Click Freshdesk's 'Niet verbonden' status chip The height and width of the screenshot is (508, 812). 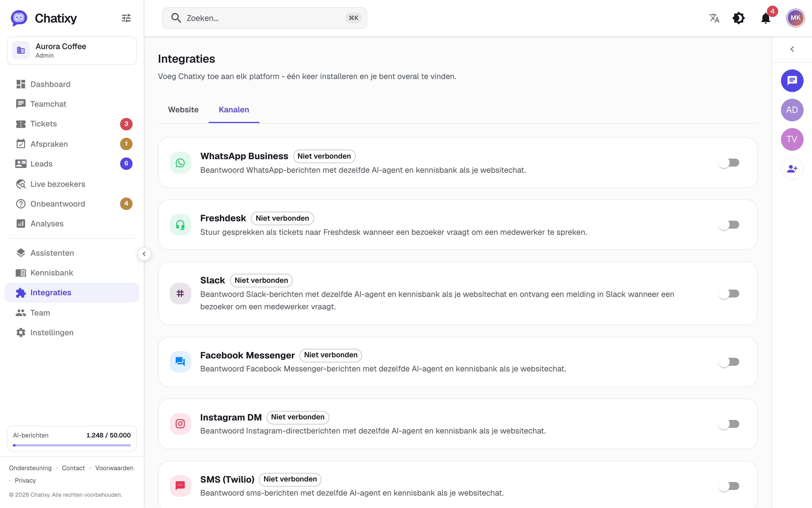click(x=282, y=218)
